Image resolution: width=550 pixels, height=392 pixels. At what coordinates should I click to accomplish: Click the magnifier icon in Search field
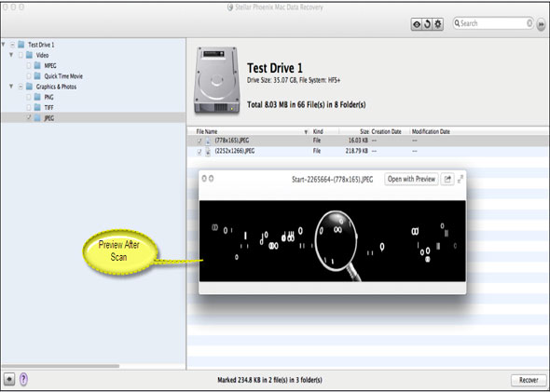[x=457, y=23]
